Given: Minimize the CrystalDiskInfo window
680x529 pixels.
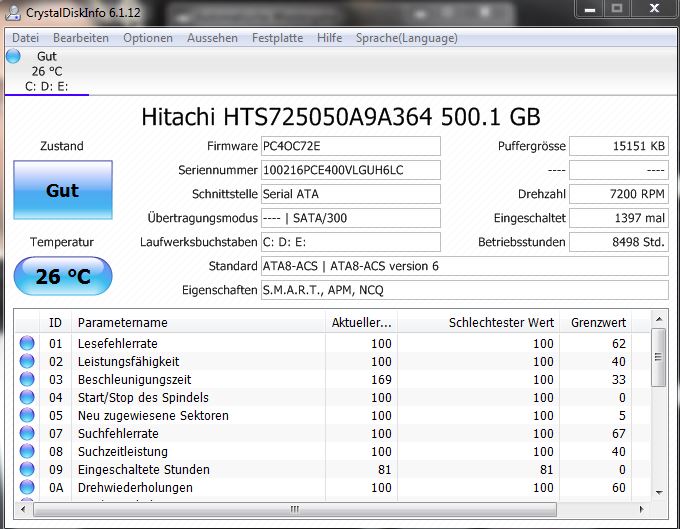Looking at the screenshot, I should (590, 9).
